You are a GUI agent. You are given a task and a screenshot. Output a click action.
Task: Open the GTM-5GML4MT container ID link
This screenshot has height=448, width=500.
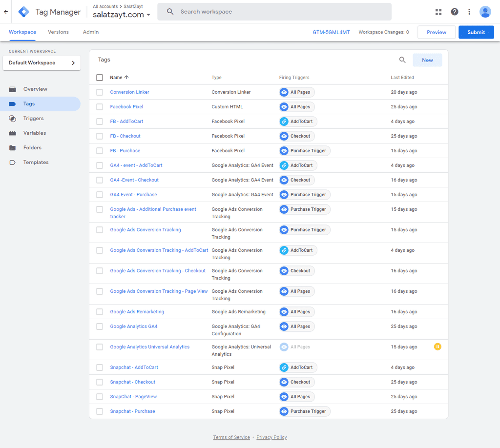(x=331, y=32)
